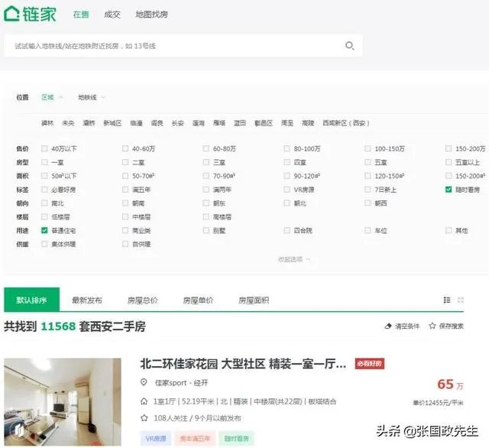Check the 100-150万 price checkbox

pos(368,148)
